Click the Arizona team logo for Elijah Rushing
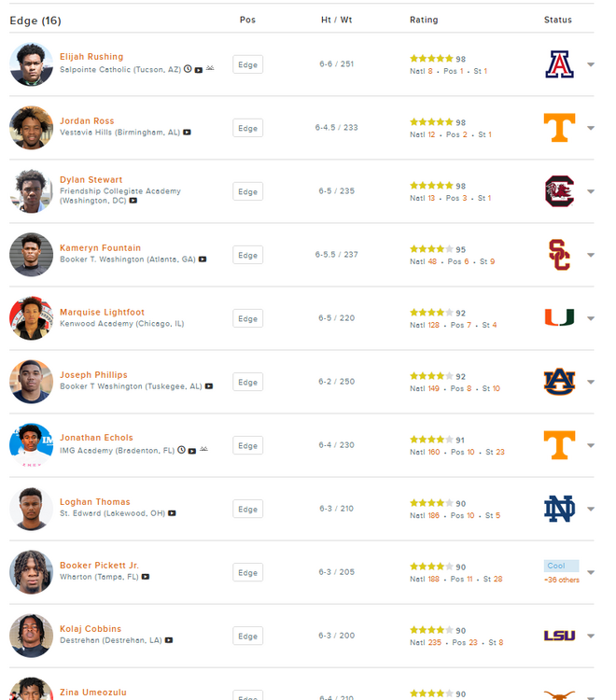This screenshot has width=616, height=700. 559,64
